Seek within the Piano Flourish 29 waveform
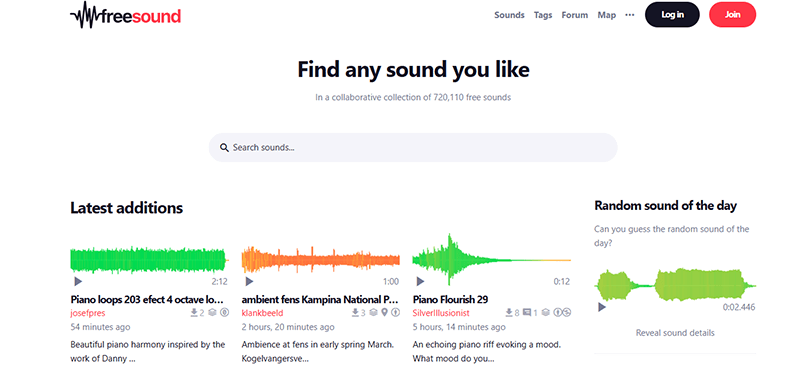This screenshot has height=365, width=800. [x=491, y=260]
